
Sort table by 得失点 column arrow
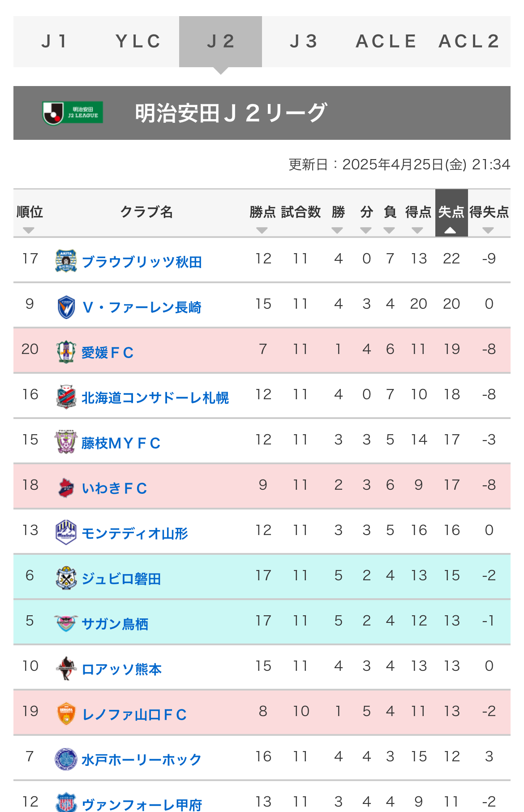488,230
